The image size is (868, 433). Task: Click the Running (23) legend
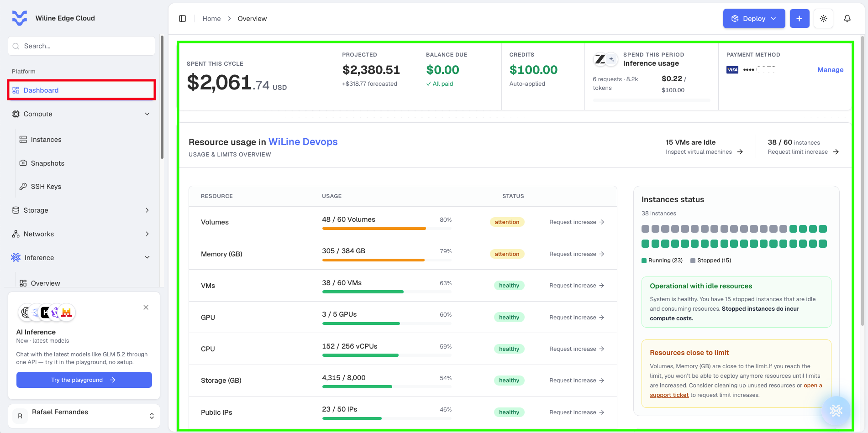pos(662,261)
